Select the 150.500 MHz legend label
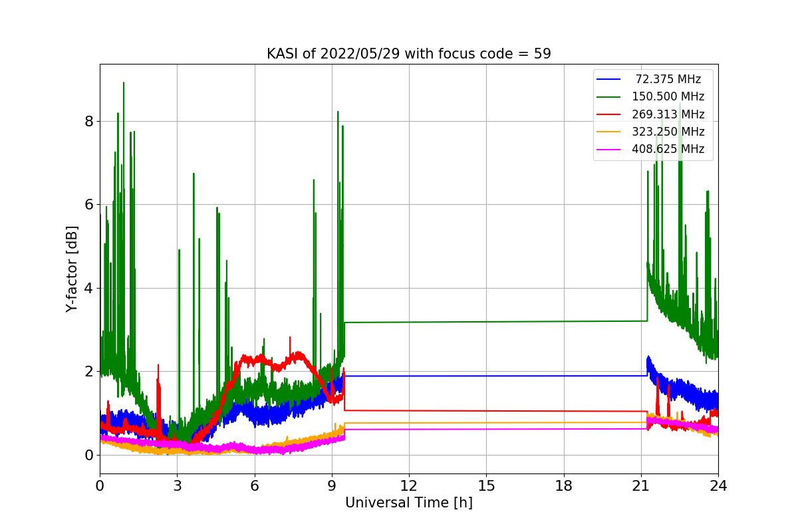The height and width of the screenshot is (532, 798). coord(668,97)
